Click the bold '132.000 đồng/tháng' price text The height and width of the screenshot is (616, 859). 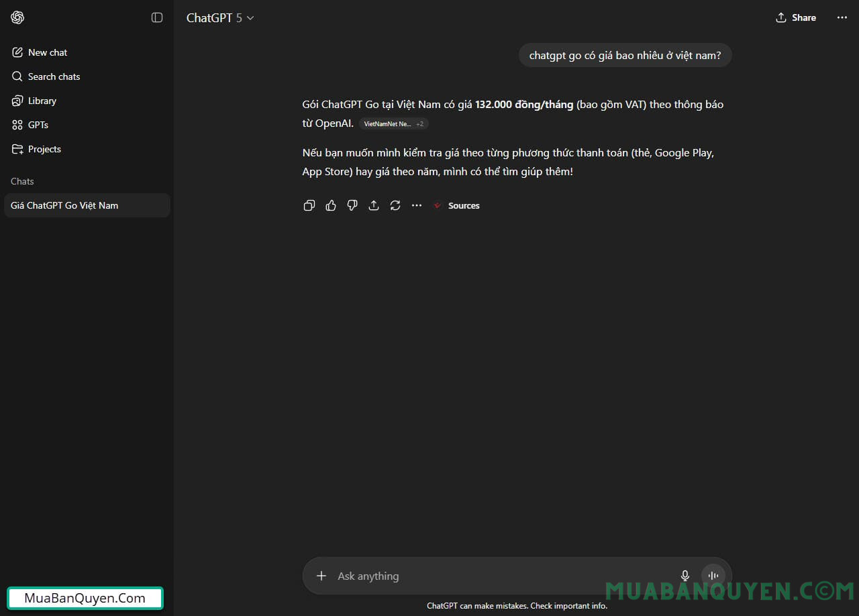tap(524, 104)
